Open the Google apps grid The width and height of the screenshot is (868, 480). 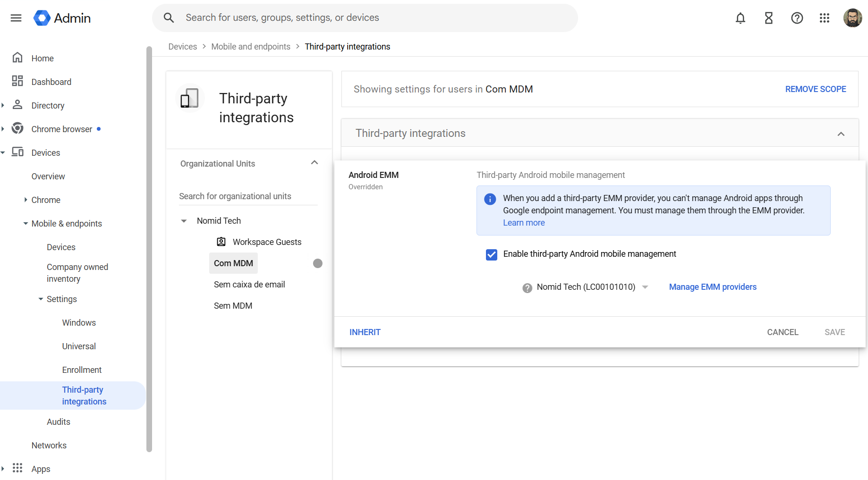[825, 18]
